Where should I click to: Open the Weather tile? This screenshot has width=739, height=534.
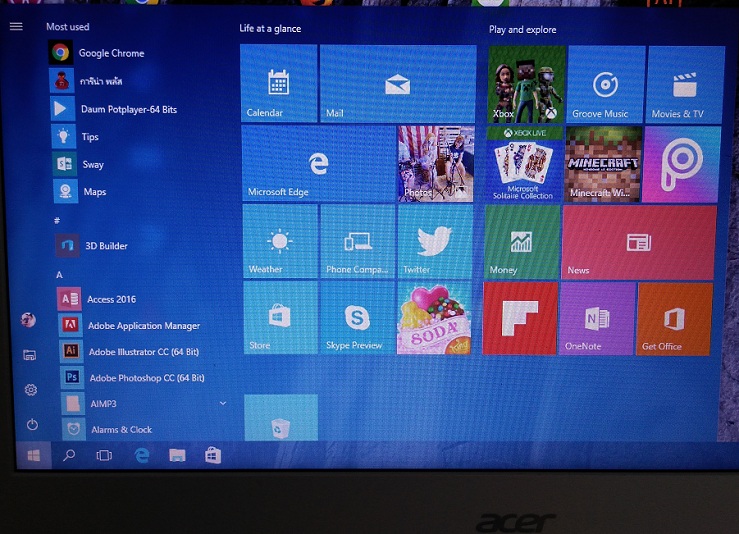tap(280, 241)
